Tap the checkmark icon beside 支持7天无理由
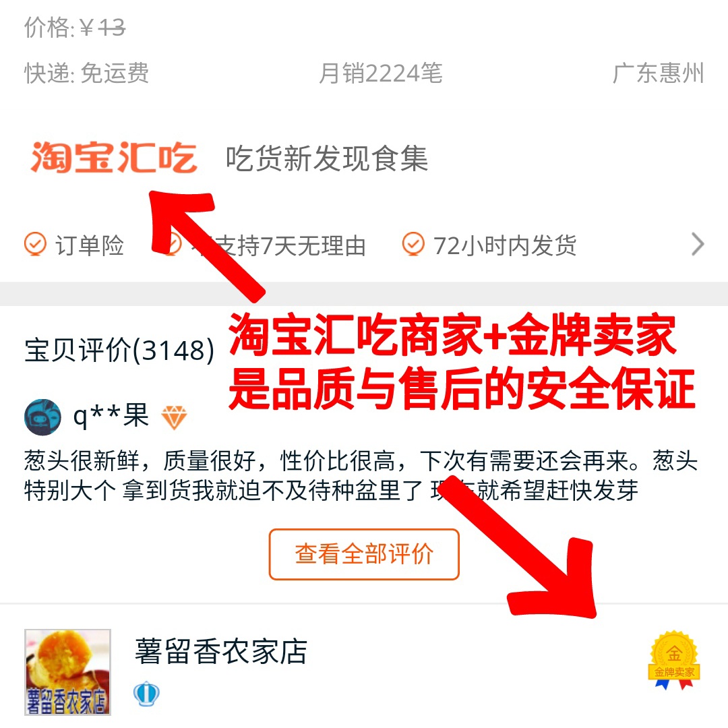Screen dimensions: 728x728 (x=172, y=244)
